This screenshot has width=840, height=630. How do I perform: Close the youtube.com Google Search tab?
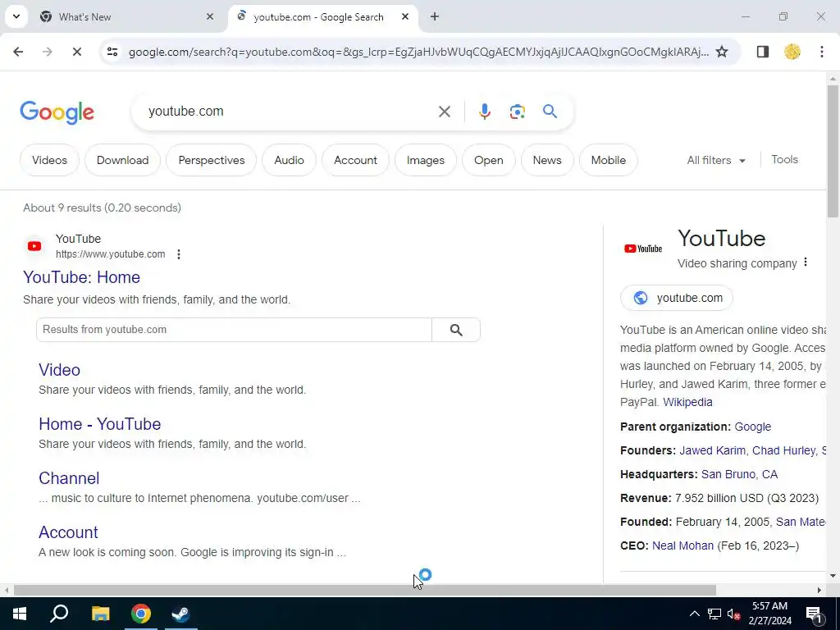coord(405,16)
